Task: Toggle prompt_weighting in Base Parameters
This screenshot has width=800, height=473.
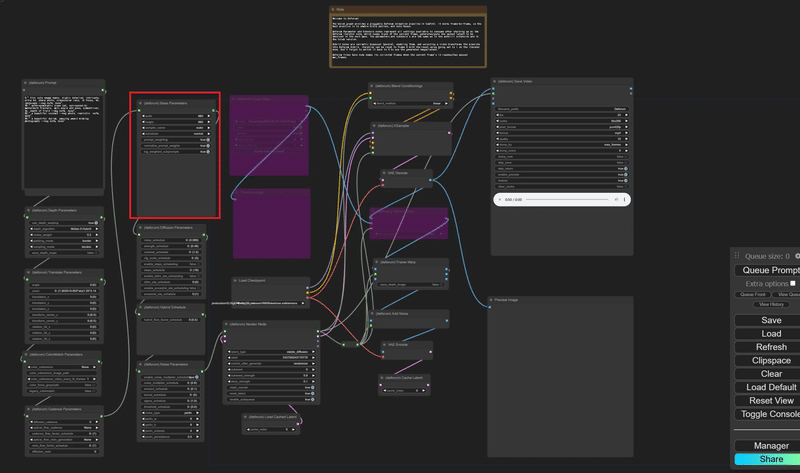Action: pos(176,140)
